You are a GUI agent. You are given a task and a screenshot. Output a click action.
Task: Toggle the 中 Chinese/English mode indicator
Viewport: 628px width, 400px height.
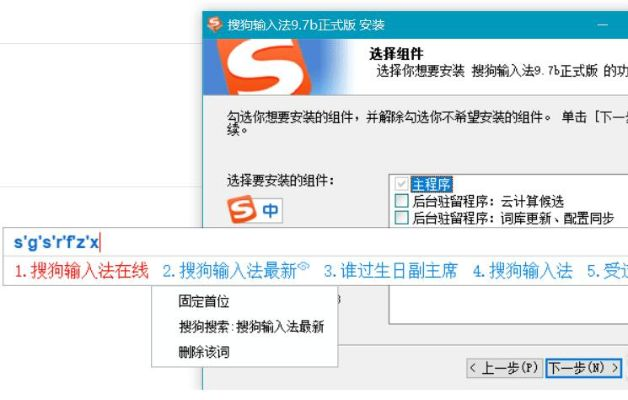pyautogui.click(x=270, y=210)
